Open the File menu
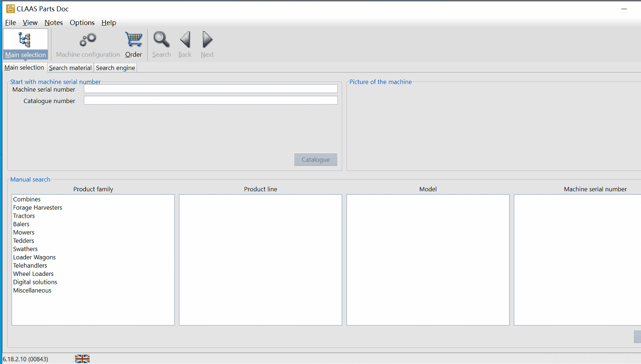The height and width of the screenshot is (364, 641). click(x=11, y=23)
